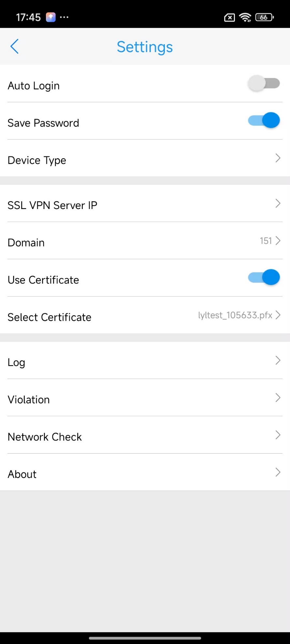Image resolution: width=290 pixels, height=644 pixels.
Task: Tap the lyltest_105633.pfx certificate value
Action: 235,315
